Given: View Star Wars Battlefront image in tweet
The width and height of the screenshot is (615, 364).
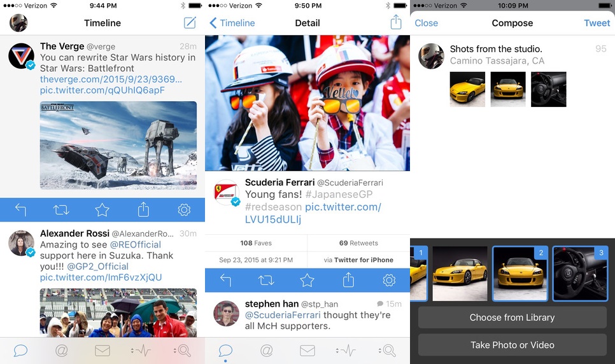Looking at the screenshot, I should [x=118, y=146].
